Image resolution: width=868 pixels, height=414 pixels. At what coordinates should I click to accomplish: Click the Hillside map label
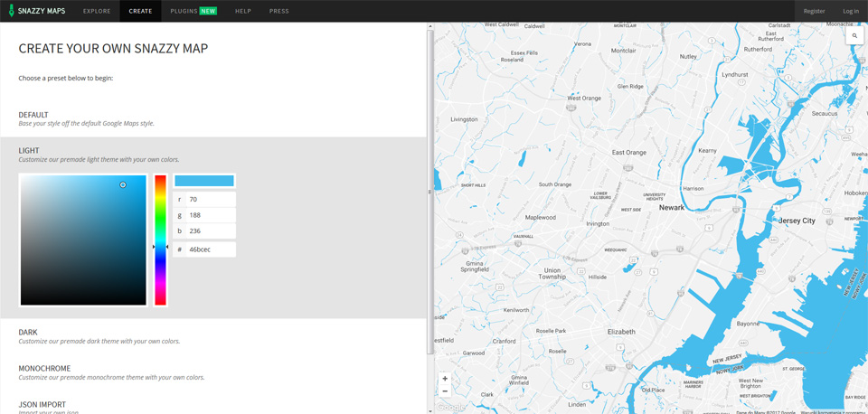coord(598,278)
